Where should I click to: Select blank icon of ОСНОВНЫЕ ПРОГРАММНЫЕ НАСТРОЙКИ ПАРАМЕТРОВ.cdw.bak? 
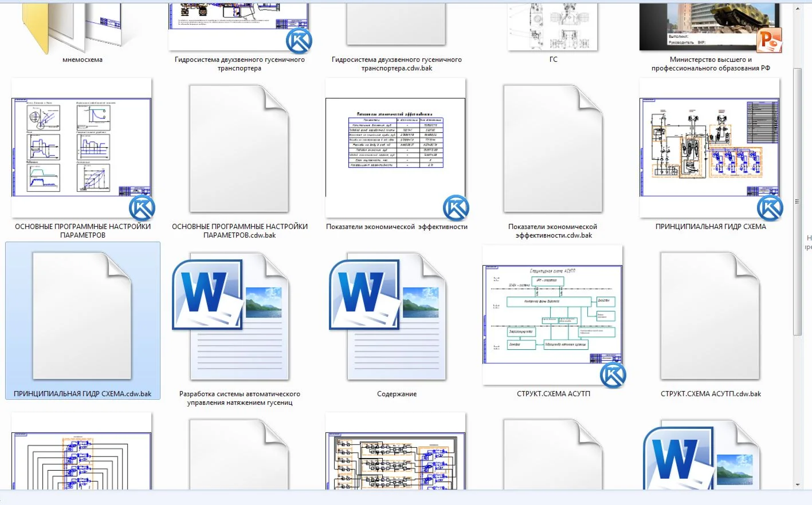[240, 149]
